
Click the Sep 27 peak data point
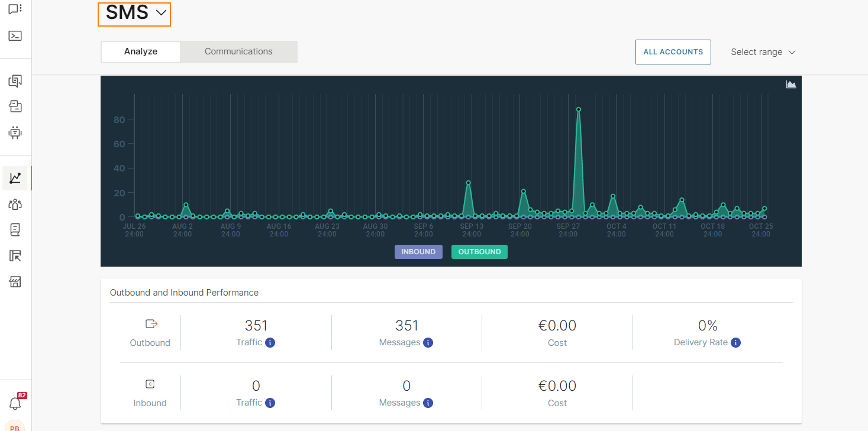[x=578, y=109]
